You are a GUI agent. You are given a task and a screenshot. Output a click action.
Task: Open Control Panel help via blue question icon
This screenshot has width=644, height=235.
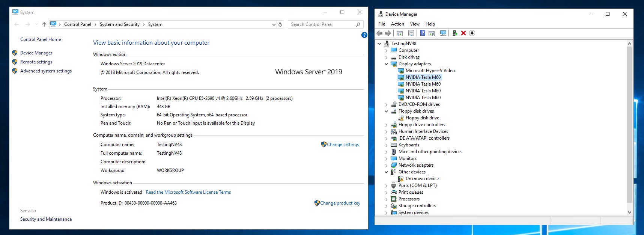364,35
